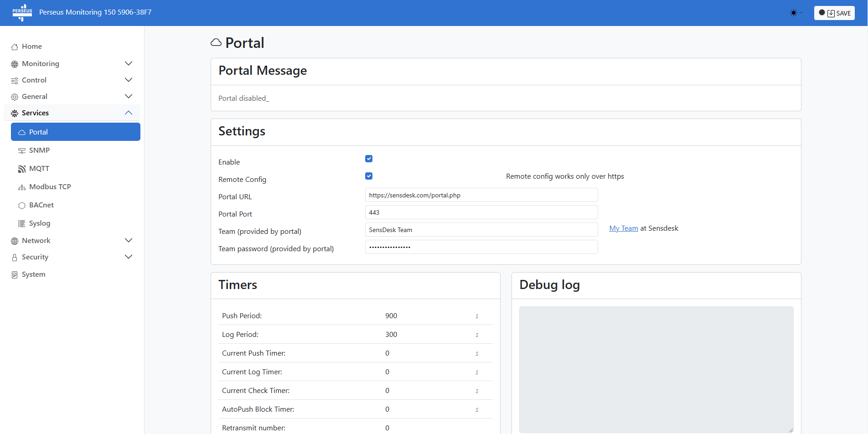Select Portal in the Services submenu
Viewport: 868px width, 434px height.
pos(75,132)
